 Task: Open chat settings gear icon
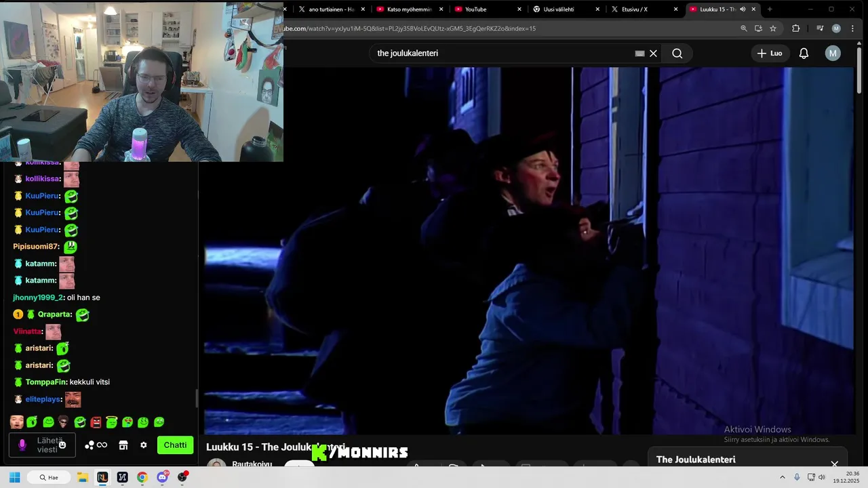144,445
